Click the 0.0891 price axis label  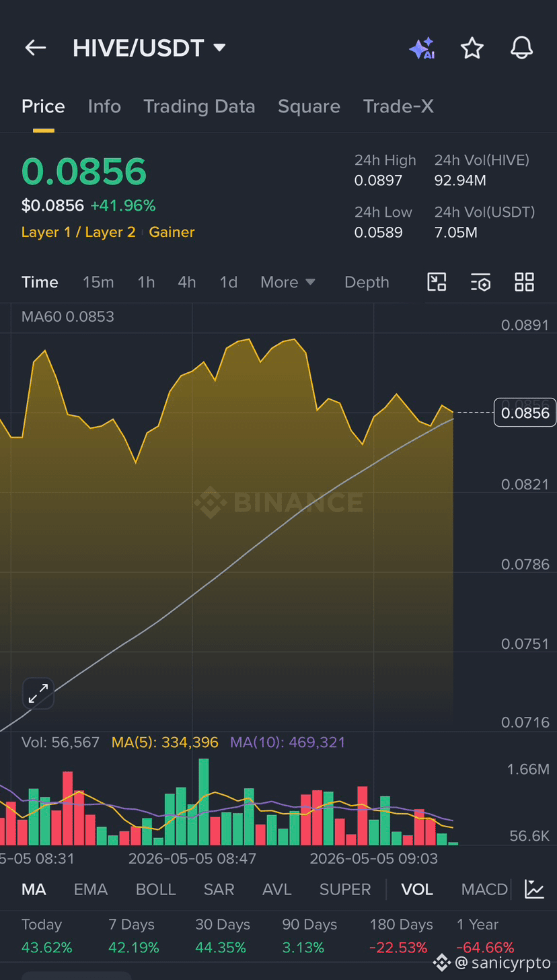[x=525, y=325]
